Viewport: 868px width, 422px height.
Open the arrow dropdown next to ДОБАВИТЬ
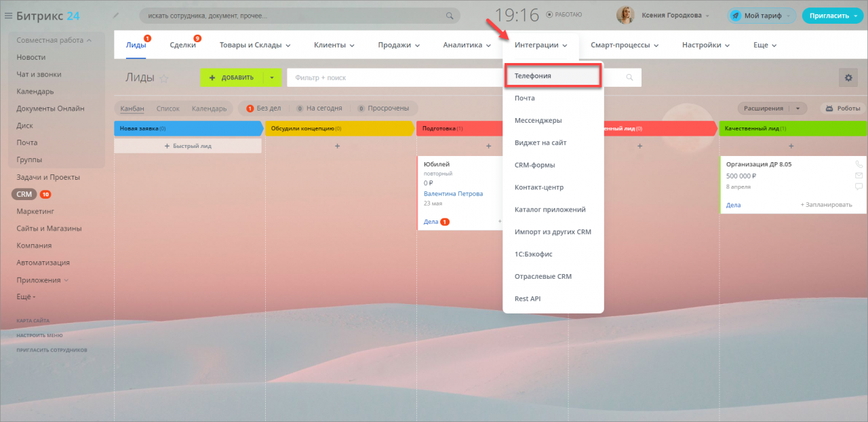(271, 78)
